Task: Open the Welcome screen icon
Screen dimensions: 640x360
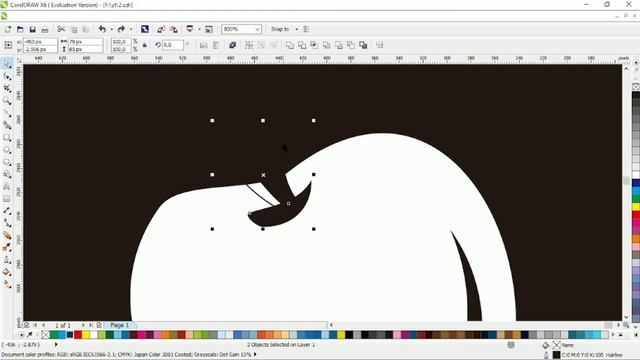Action: [x=209, y=29]
